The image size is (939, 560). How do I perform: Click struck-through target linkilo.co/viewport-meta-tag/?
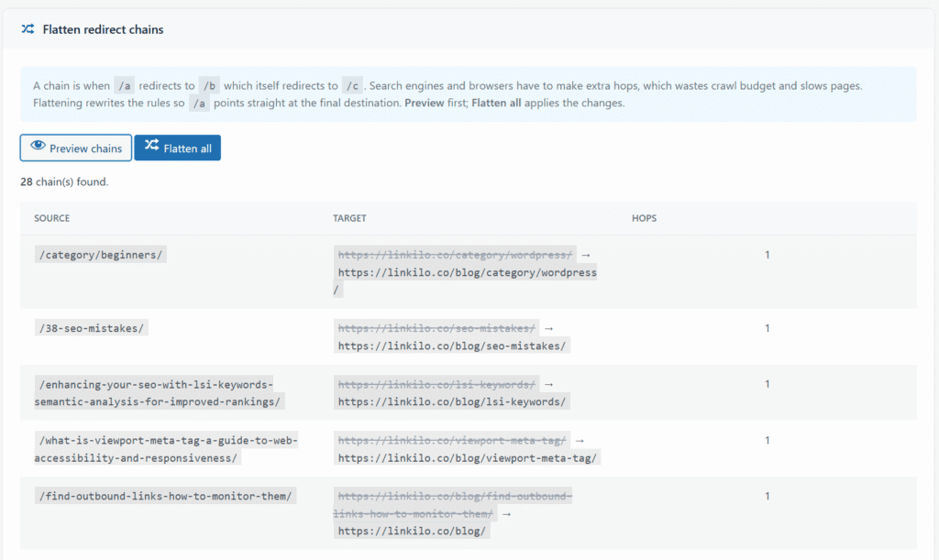pos(452,440)
